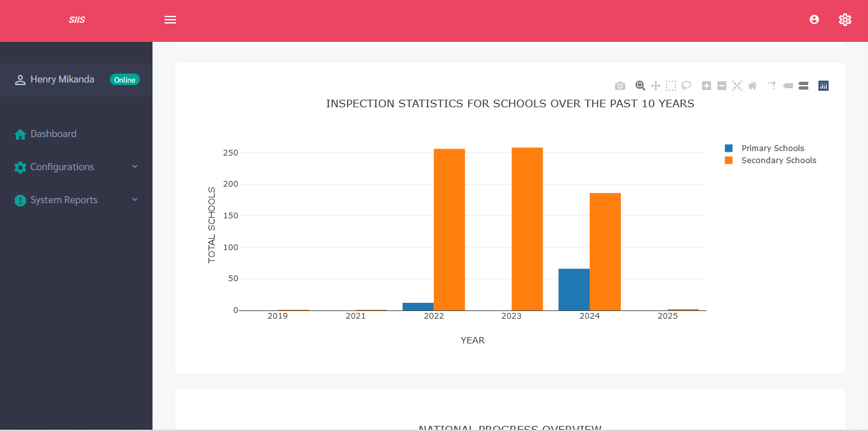Open the Dashboard menu item
Viewport: 868px width, 431px height.
[53, 134]
